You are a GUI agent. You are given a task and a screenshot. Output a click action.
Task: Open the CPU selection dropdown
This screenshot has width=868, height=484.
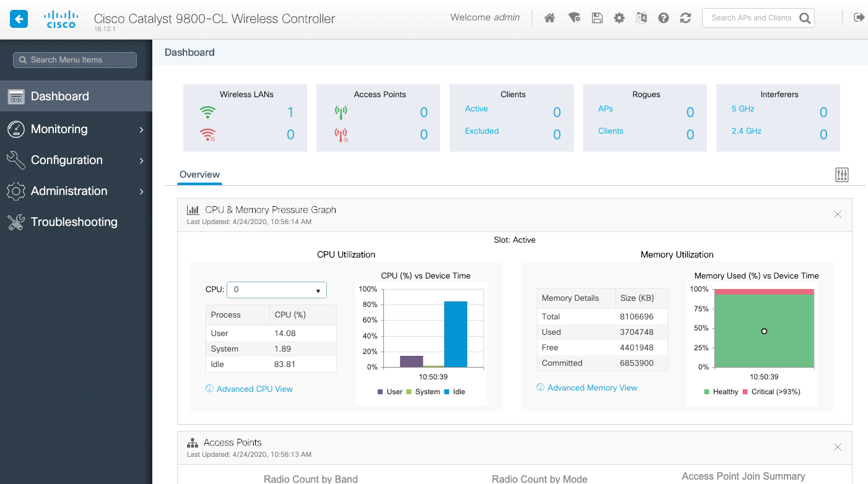(277, 290)
